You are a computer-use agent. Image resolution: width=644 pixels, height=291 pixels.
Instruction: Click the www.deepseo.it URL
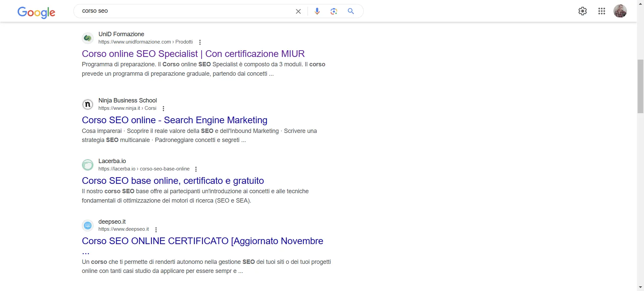point(123,229)
